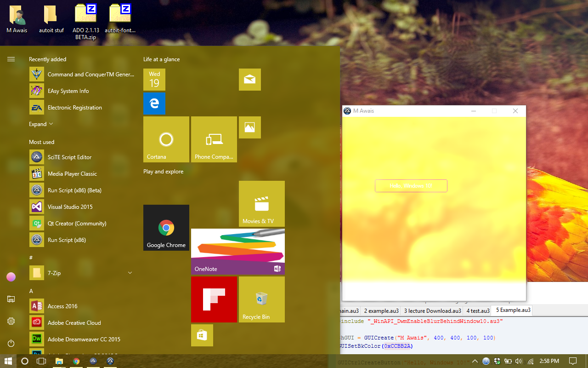Open network Wi-Fi tray icon

click(531, 361)
